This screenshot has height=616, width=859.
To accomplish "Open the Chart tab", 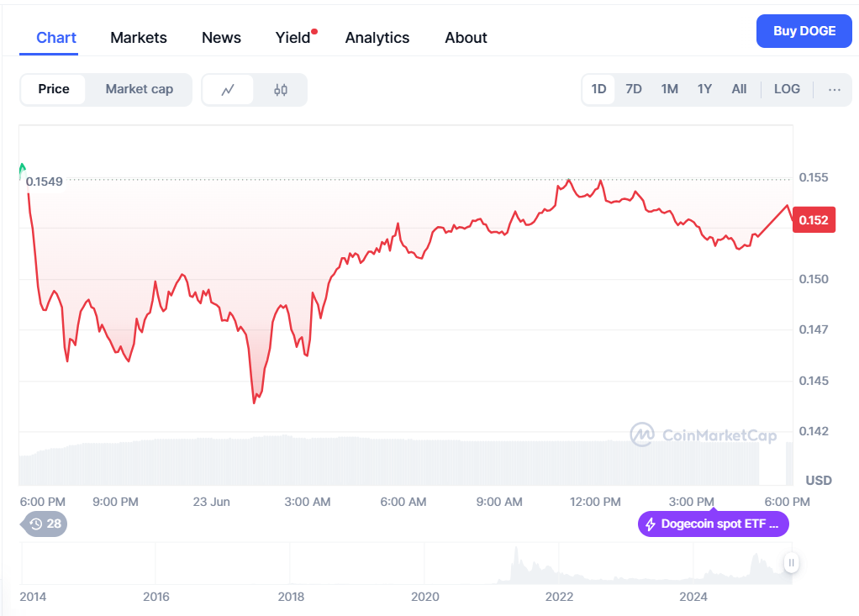I will 55,38.
